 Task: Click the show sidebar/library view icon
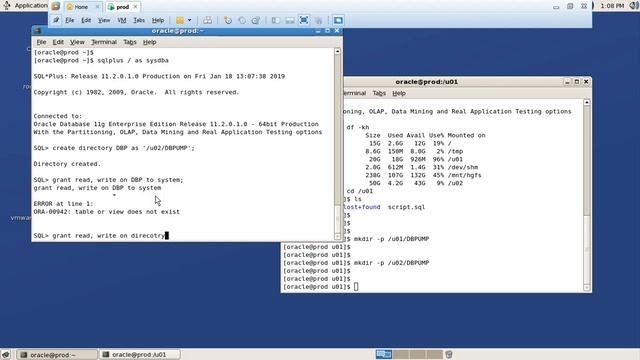click(x=276, y=20)
